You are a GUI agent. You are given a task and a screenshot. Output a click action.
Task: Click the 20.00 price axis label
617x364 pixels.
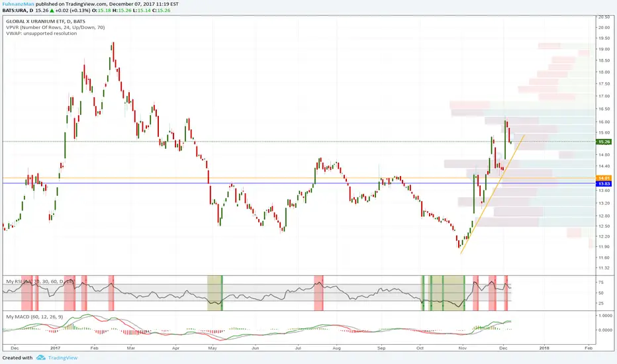point(604,28)
